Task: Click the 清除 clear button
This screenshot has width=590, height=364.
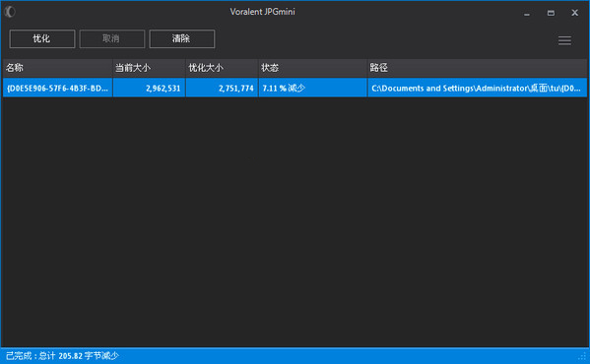Action: [182, 38]
